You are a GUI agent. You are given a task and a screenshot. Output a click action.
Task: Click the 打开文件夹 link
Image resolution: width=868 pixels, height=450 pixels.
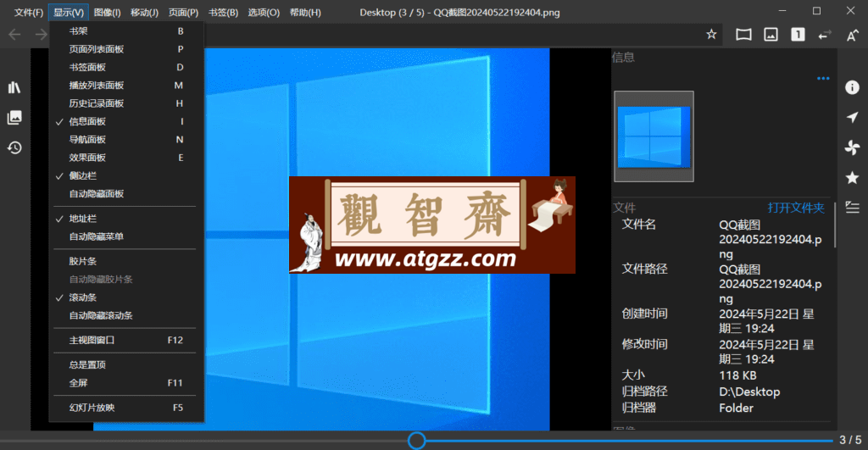(x=795, y=208)
